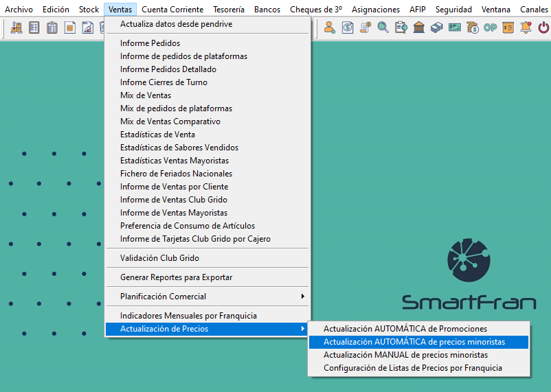
Task: Open the notification bell icon
Action: (526, 27)
